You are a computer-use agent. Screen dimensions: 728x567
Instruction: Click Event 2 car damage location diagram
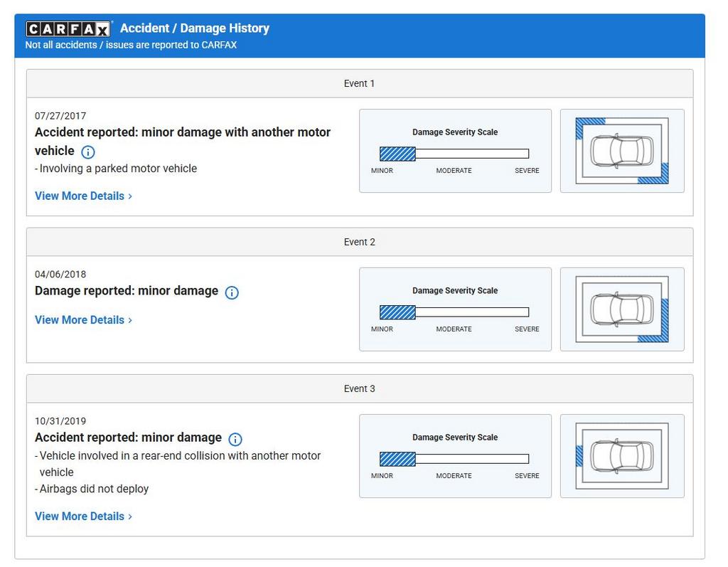[x=622, y=309]
